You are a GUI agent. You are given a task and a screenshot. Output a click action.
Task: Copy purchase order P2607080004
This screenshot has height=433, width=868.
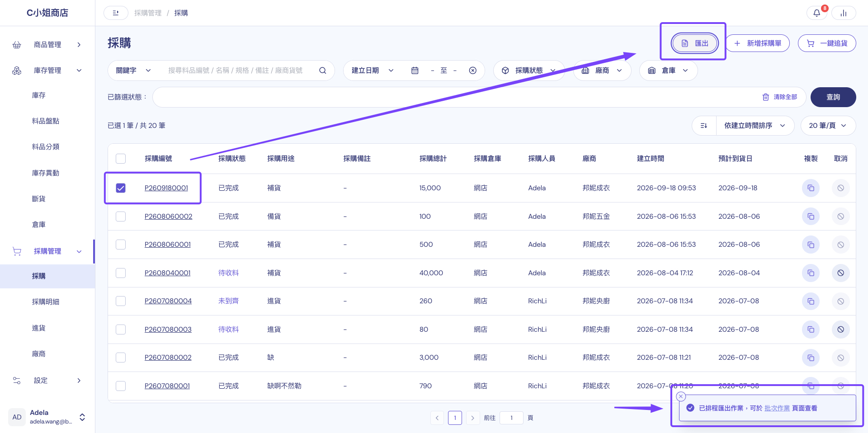click(811, 301)
